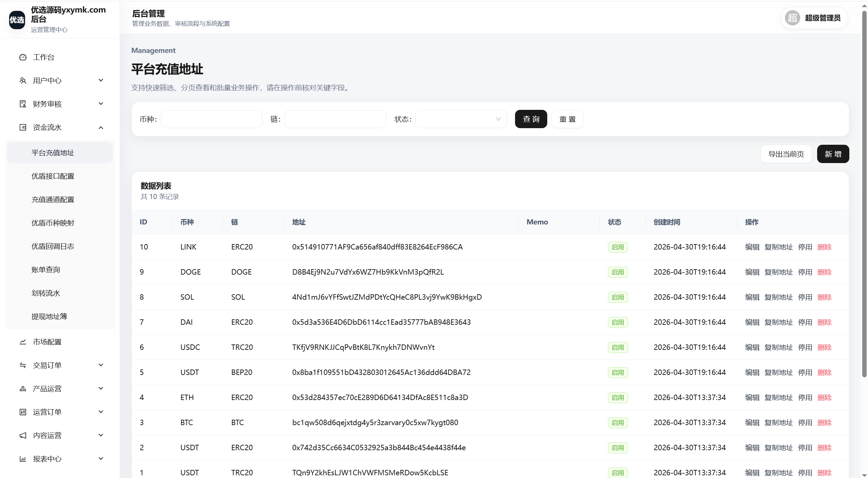Screen dimensions: 868x478
Task: Click the SOL address 4Nd1mJ6vYFfSwtJZMdPDtYcQHeC8PL3vj9YwK9BkHgxD
Action: tap(387, 297)
